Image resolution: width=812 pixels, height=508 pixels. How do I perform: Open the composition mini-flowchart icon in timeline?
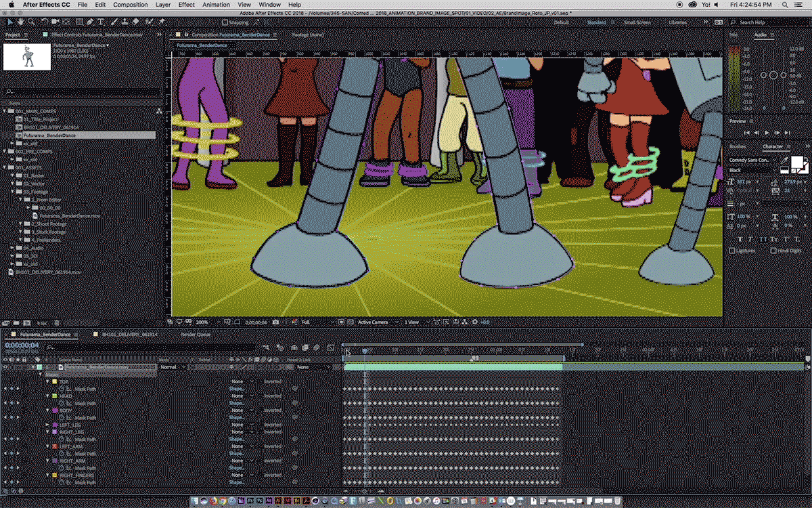(x=267, y=347)
